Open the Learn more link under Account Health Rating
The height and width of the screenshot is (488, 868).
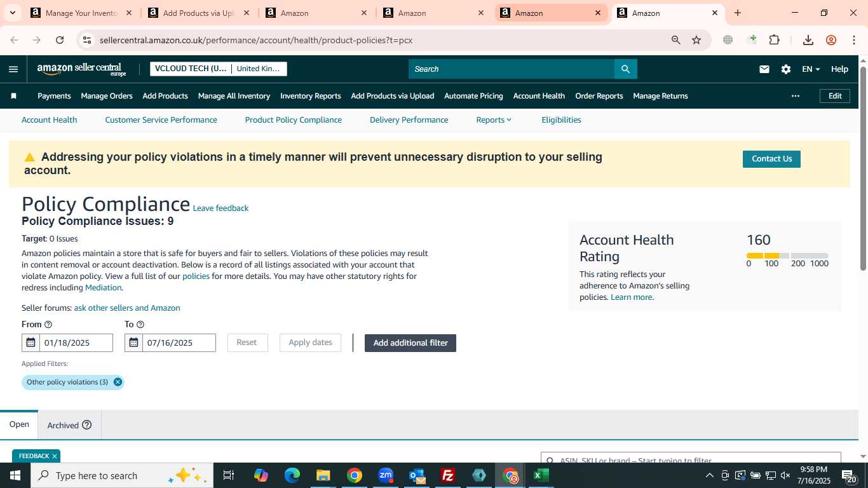tap(631, 297)
